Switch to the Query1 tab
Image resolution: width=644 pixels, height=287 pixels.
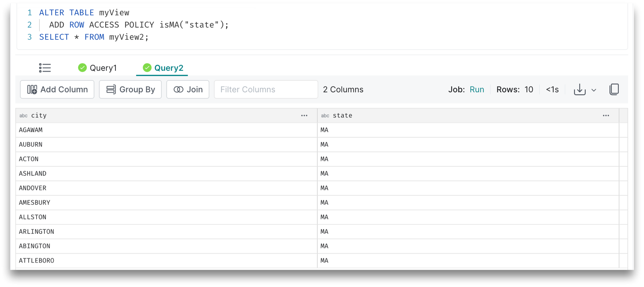pyautogui.click(x=103, y=68)
